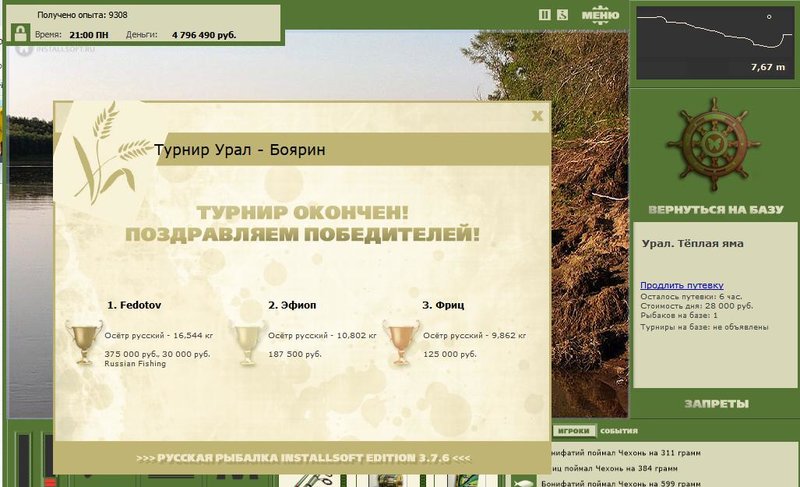
Task: Switch to the СОБЫТИЯ tab
Action: pyautogui.click(x=618, y=431)
